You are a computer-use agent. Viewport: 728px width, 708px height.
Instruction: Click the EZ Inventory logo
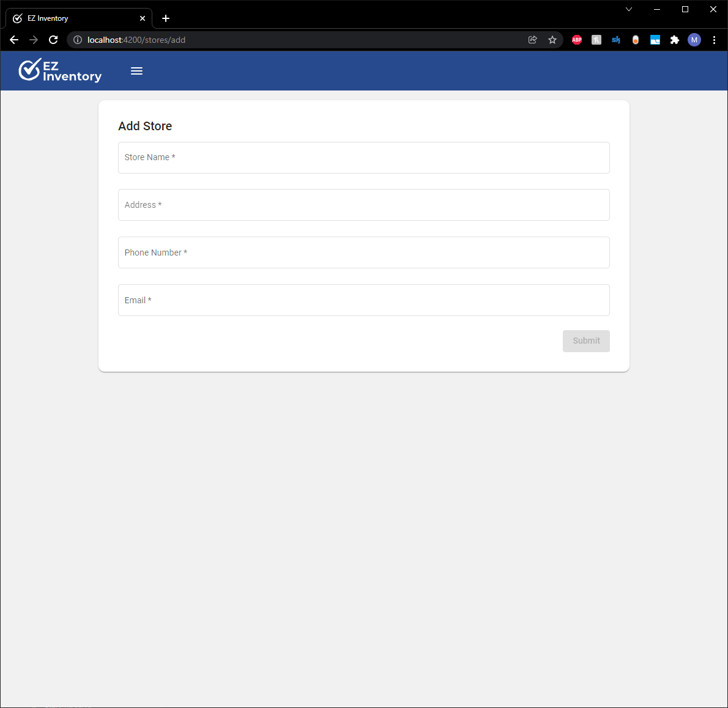coord(59,70)
